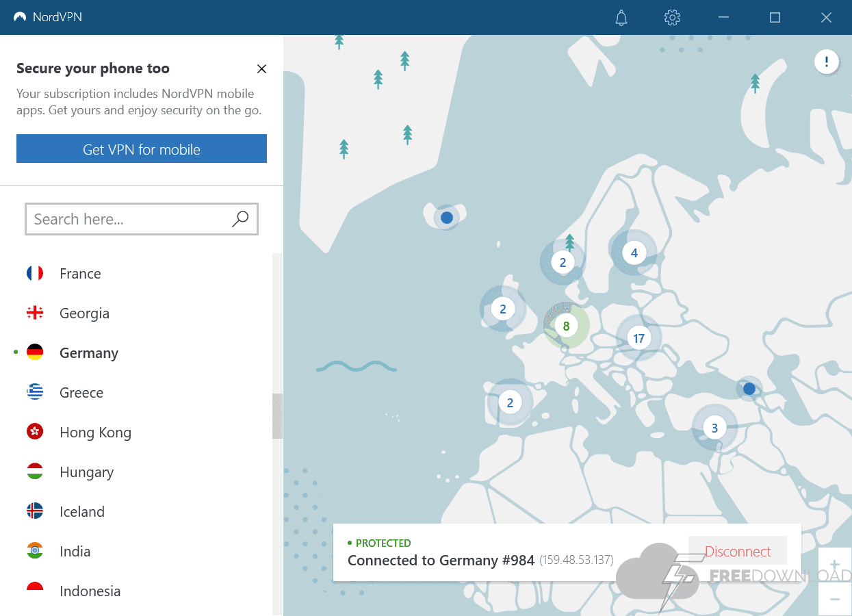
Task: Click the India flag icon
Action: click(x=35, y=552)
